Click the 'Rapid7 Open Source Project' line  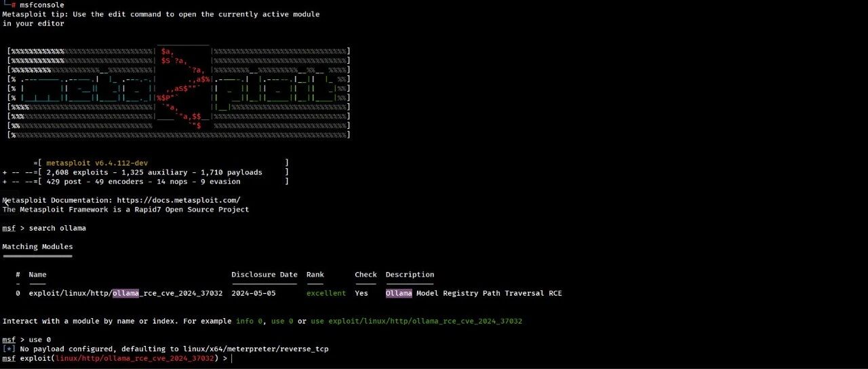tap(125, 210)
